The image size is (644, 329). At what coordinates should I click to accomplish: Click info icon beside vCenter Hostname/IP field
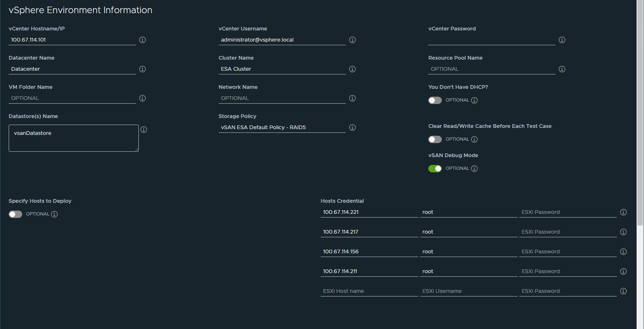(142, 40)
